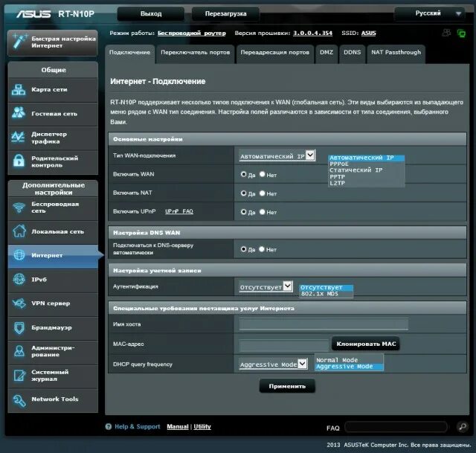Select Да for Включить NAT
Viewport: 476px width, 453px height.
click(243, 193)
